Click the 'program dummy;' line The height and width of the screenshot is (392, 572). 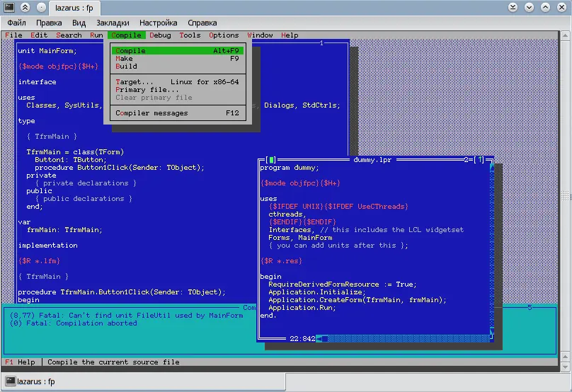(x=290, y=168)
